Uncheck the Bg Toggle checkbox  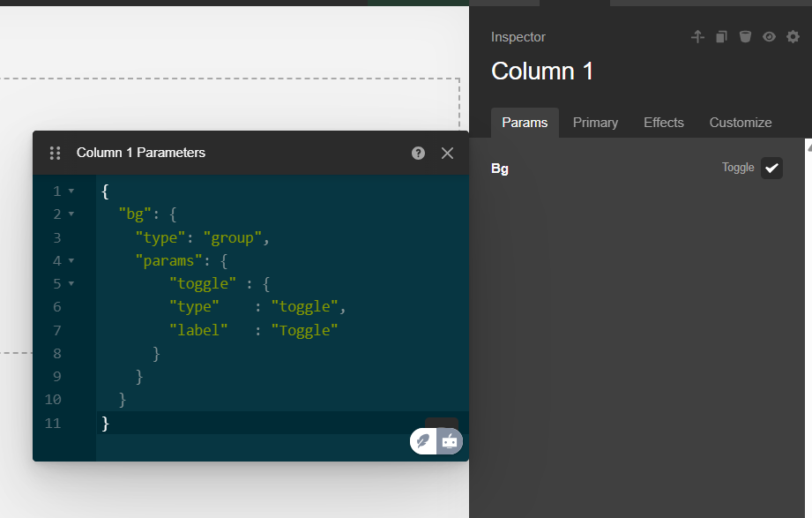pyautogui.click(x=771, y=168)
